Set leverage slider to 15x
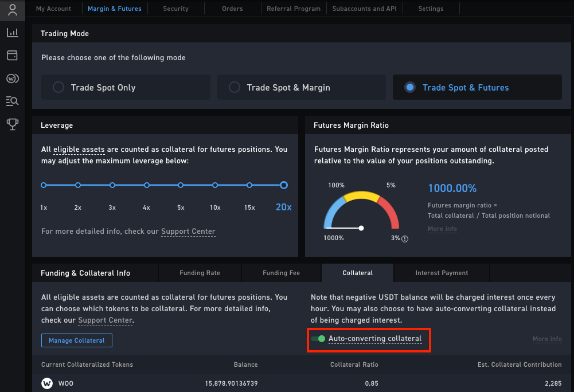This screenshot has width=574, height=392. [249, 185]
